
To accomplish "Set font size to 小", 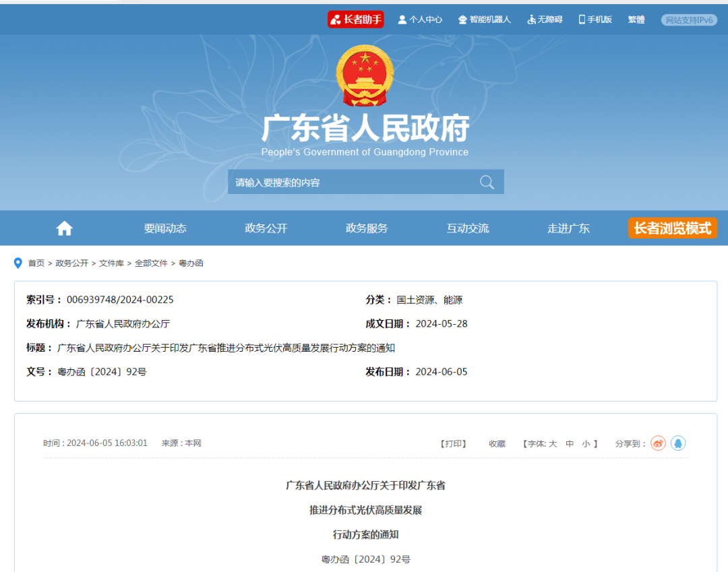I will point(586,443).
